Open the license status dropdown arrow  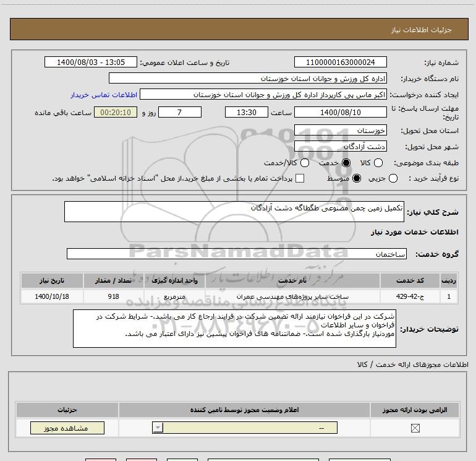158,428
